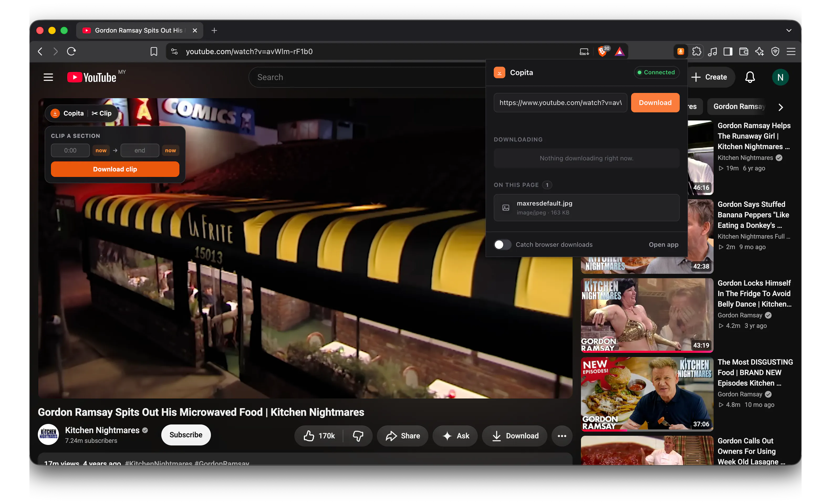This screenshot has width=831, height=504.
Task: Click the Ask button
Action: click(455, 436)
